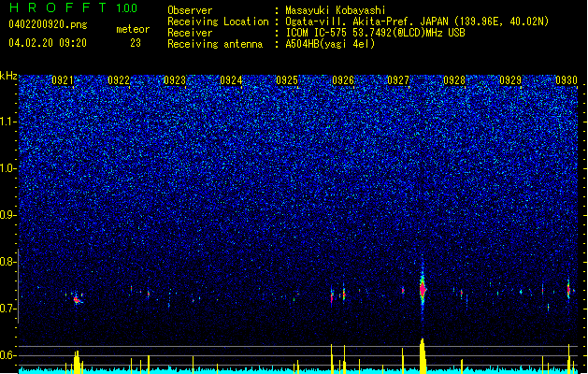Click the 1.1 kHz axis label
The image size is (588, 374).
pyautogui.click(x=8, y=122)
